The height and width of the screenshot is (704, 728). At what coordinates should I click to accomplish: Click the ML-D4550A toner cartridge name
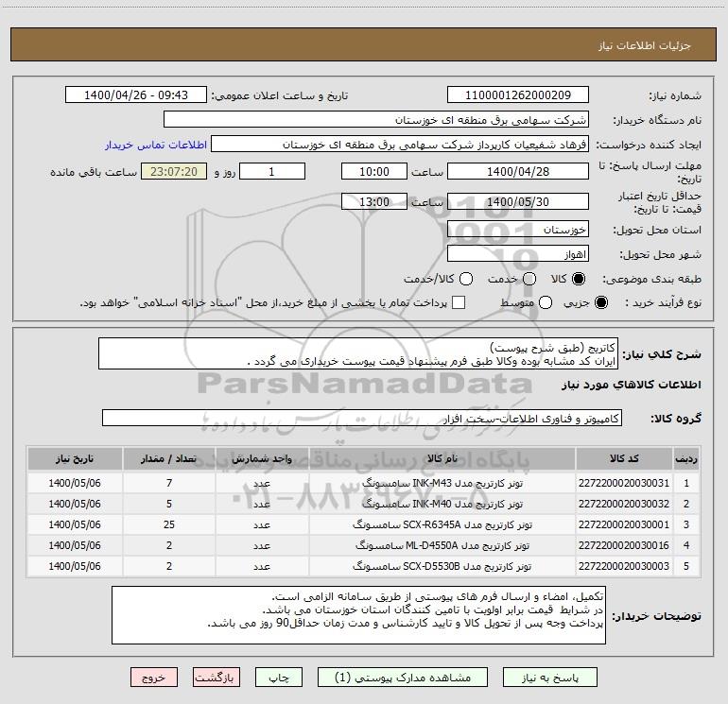(x=442, y=545)
